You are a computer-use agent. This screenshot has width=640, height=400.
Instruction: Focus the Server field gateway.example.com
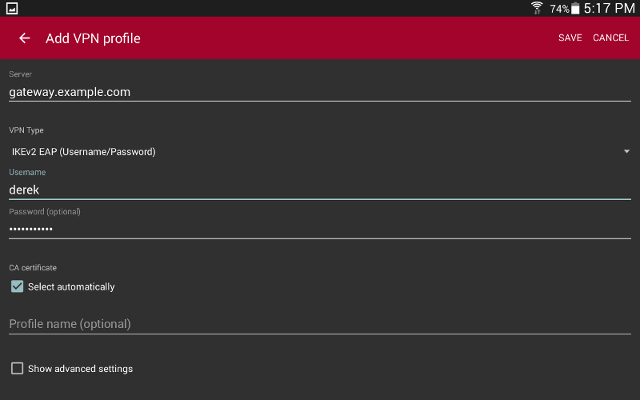(x=320, y=92)
